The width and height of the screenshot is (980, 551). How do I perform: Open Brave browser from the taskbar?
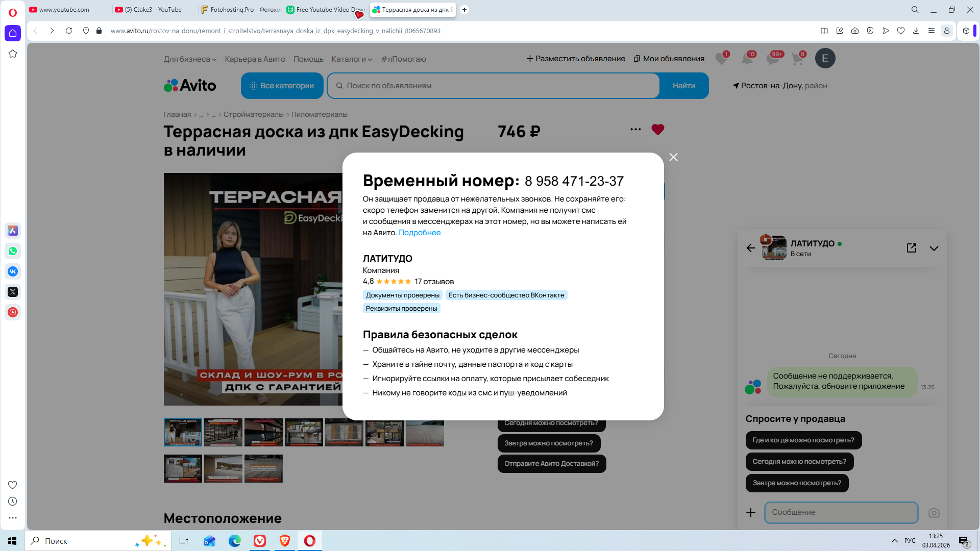coord(285,541)
